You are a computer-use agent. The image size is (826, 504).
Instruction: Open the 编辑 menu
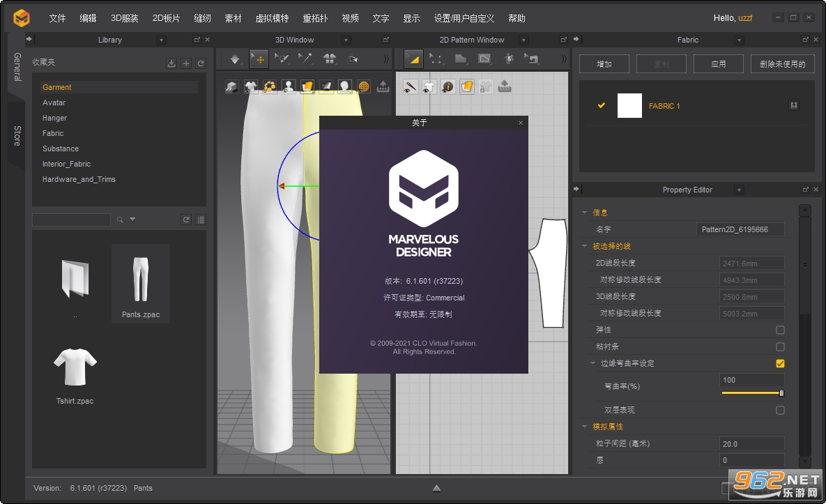click(88, 18)
